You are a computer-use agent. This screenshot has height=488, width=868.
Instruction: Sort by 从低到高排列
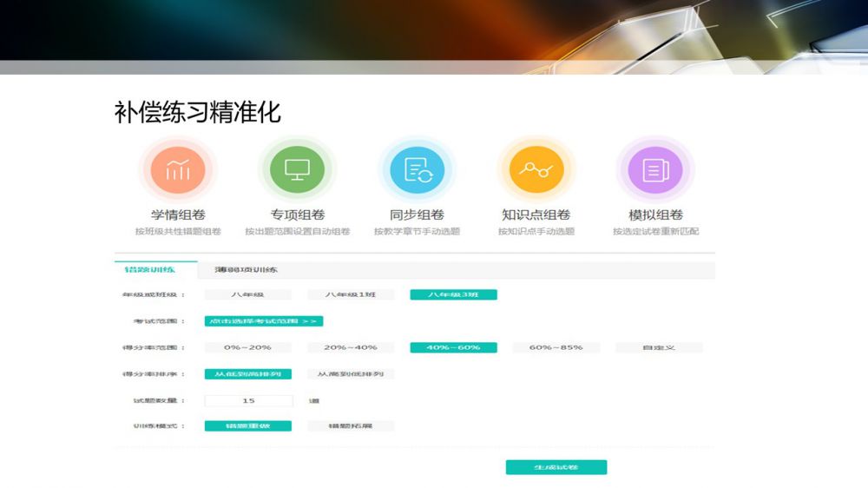click(x=247, y=374)
